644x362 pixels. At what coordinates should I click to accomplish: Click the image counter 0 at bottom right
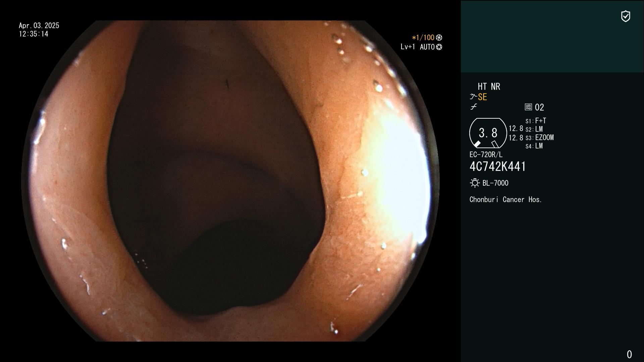(x=629, y=354)
